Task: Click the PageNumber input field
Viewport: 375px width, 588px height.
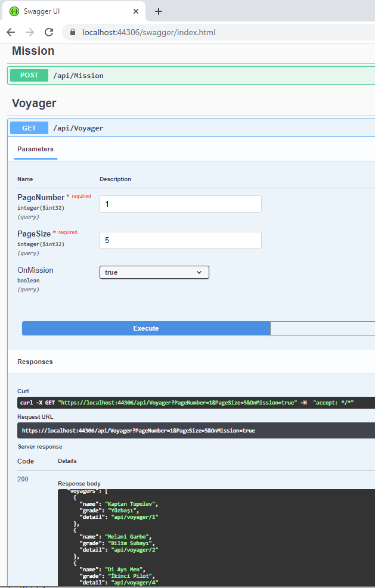Action: click(180, 204)
